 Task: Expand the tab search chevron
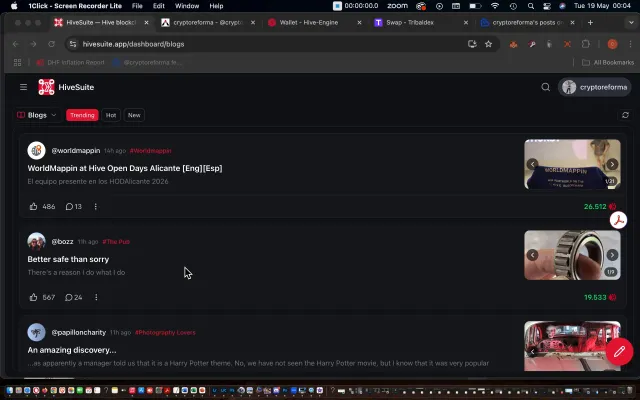tap(631, 22)
